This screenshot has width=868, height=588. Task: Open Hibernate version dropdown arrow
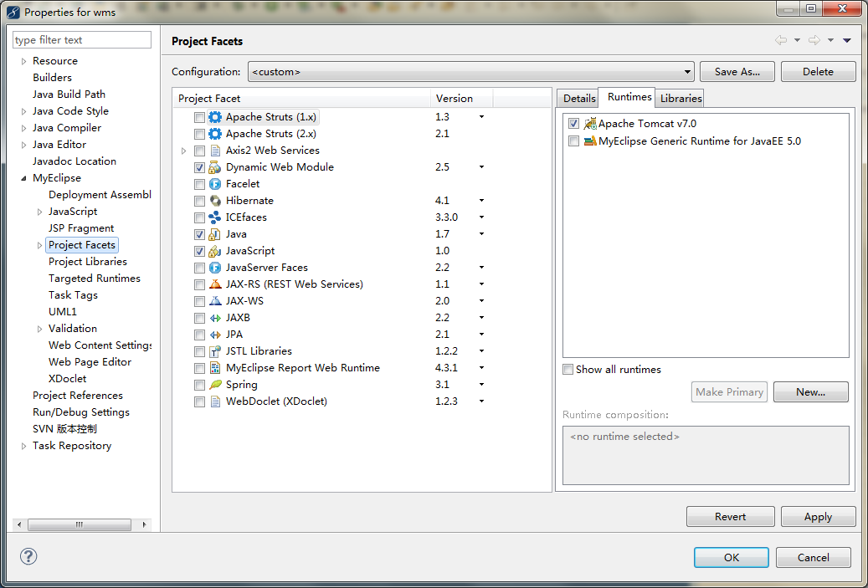coord(481,201)
